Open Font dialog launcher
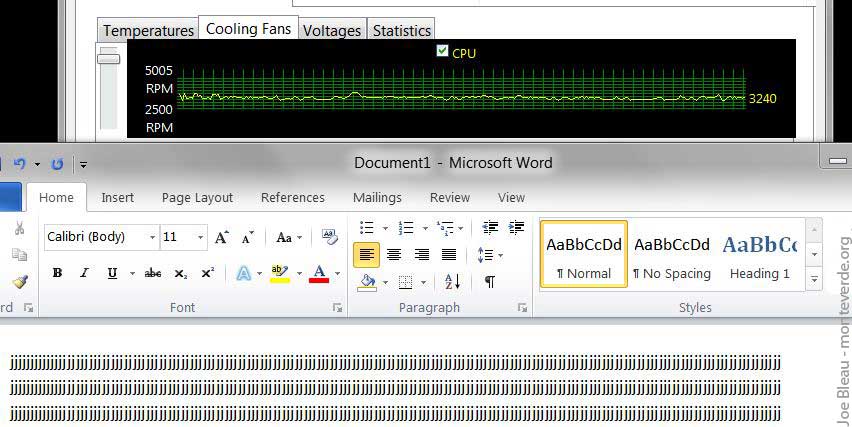The width and height of the screenshot is (852, 427). point(337,308)
